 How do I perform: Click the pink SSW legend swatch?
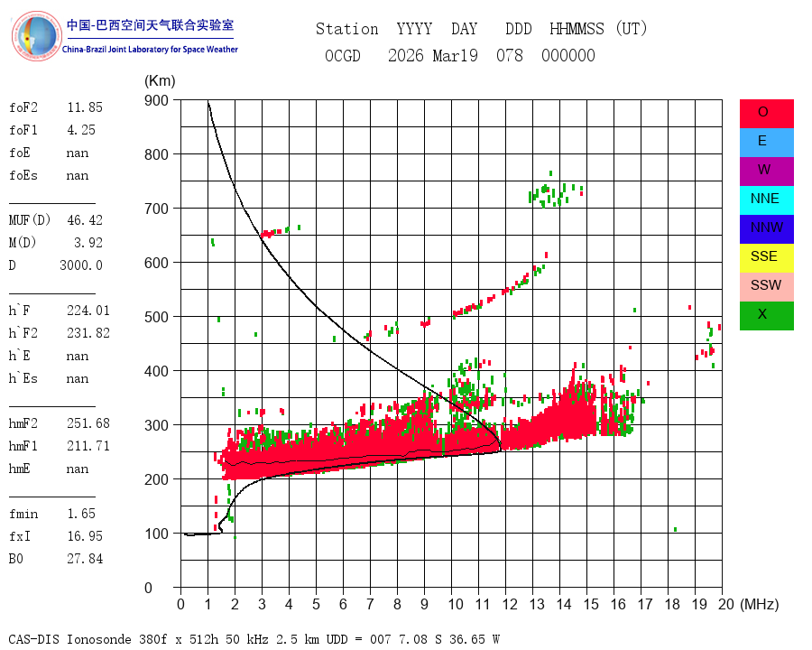(766, 287)
